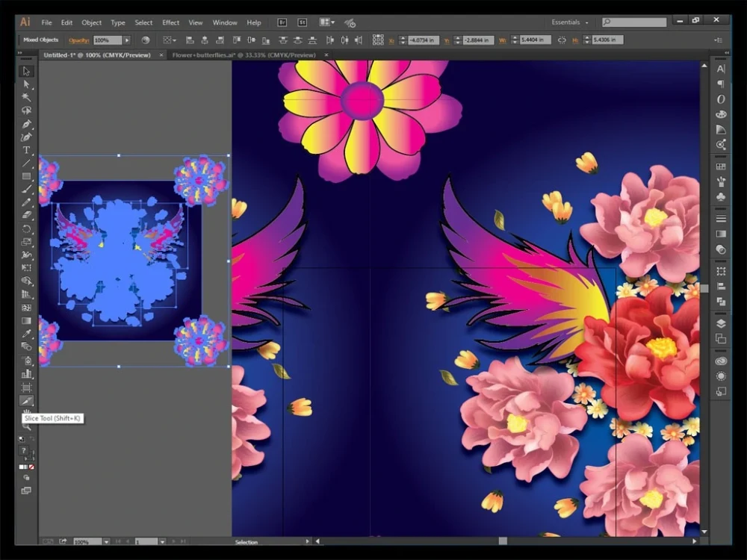The width and height of the screenshot is (747, 560).
Task: Select the Lasso tool
Action: coord(26,111)
